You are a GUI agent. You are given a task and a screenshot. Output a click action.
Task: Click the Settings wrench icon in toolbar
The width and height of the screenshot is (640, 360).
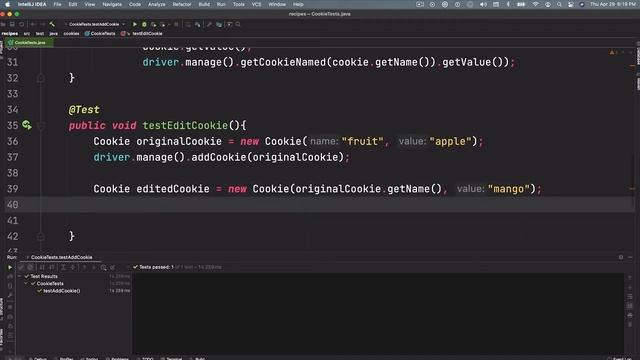tap(209, 24)
